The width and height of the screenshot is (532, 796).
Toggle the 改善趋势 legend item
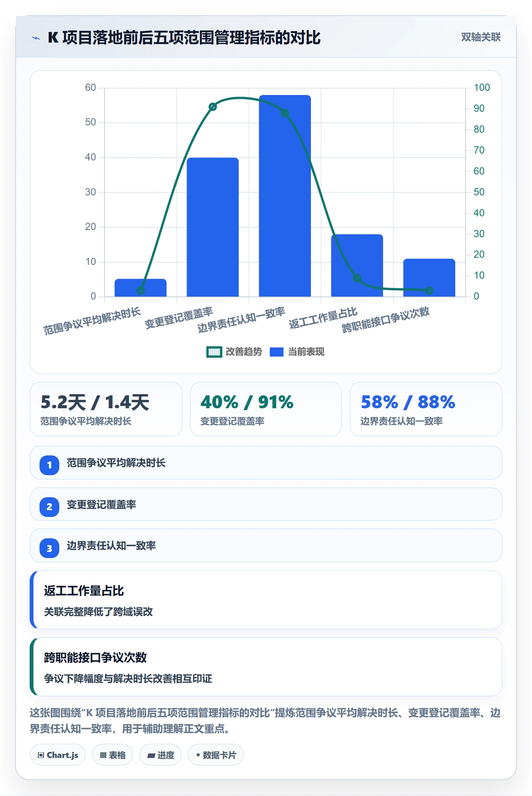click(234, 352)
